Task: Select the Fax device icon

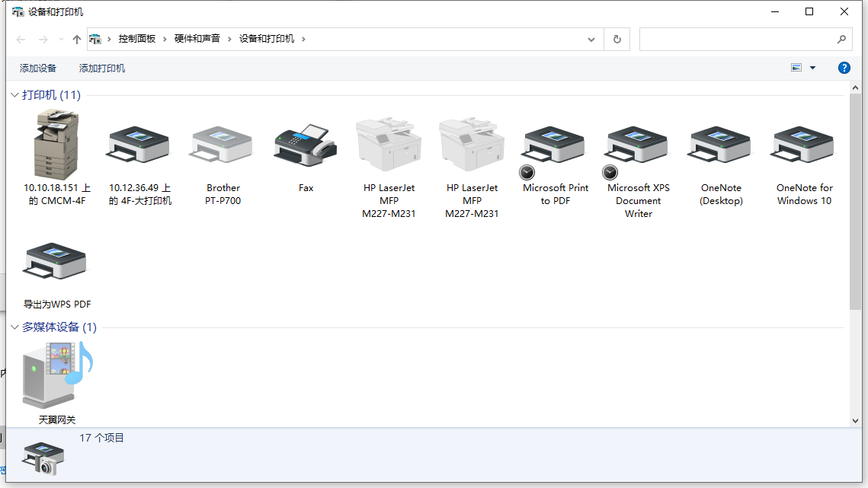Action: (x=306, y=145)
